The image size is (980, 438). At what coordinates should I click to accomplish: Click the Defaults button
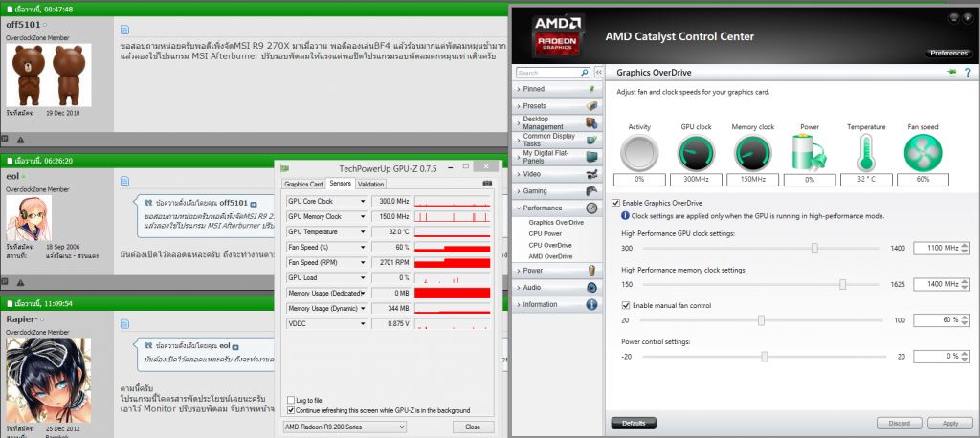click(x=634, y=423)
